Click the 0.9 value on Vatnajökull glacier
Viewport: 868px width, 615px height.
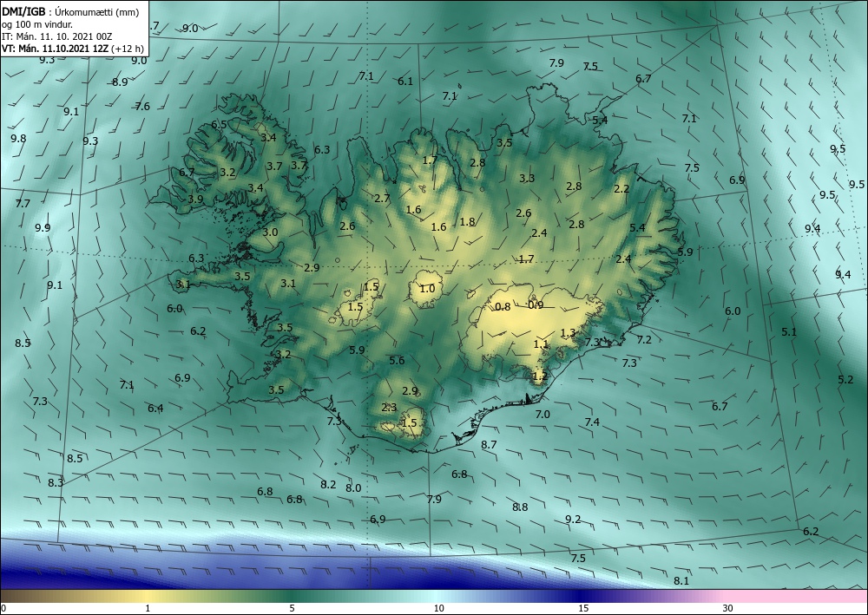(x=536, y=304)
